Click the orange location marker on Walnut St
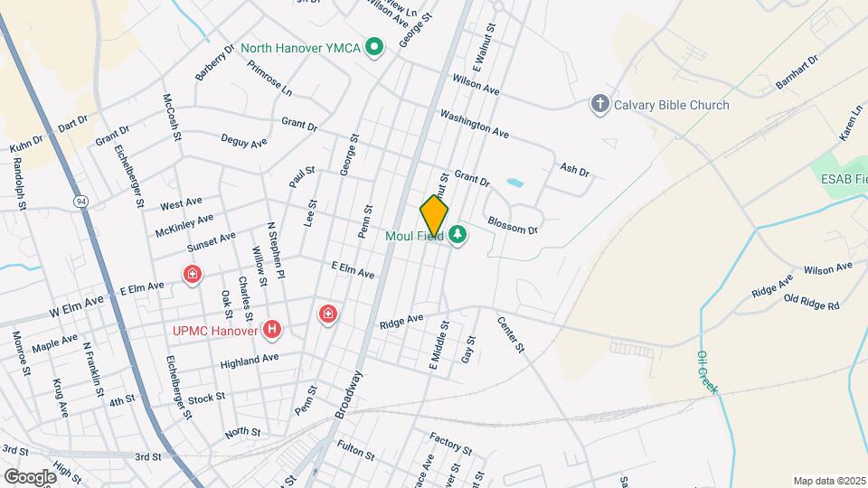The width and height of the screenshot is (868, 488). tap(433, 216)
